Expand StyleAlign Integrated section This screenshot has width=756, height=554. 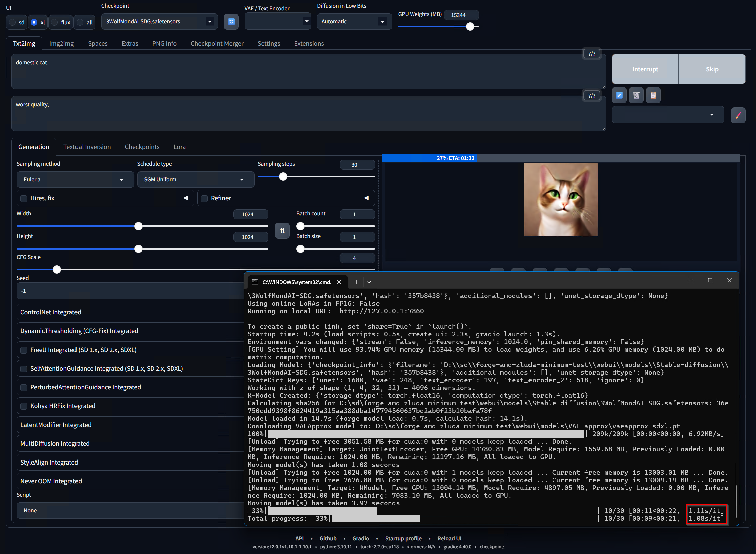[x=131, y=463]
